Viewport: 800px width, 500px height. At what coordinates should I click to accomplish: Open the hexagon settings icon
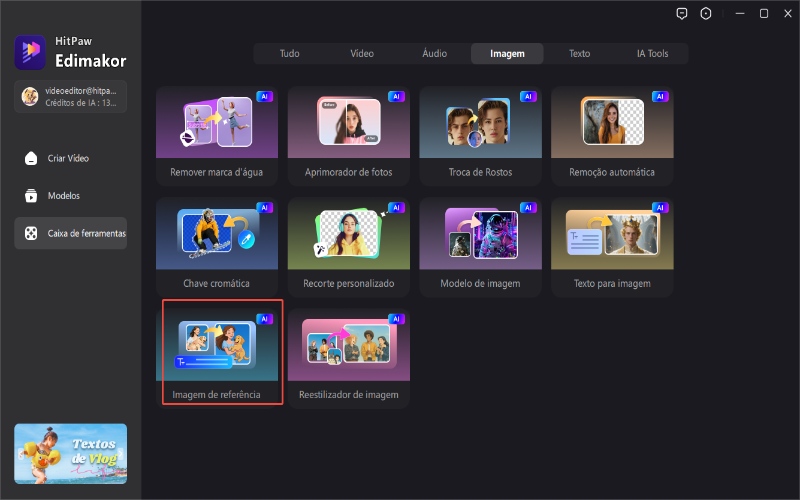pyautogui.click(x=706, y=14)
